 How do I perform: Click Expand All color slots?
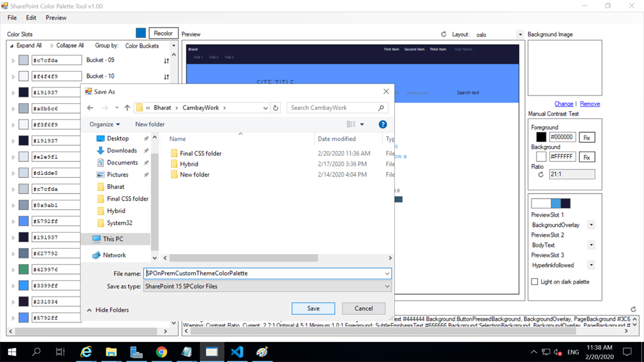(x=25, y=45)
